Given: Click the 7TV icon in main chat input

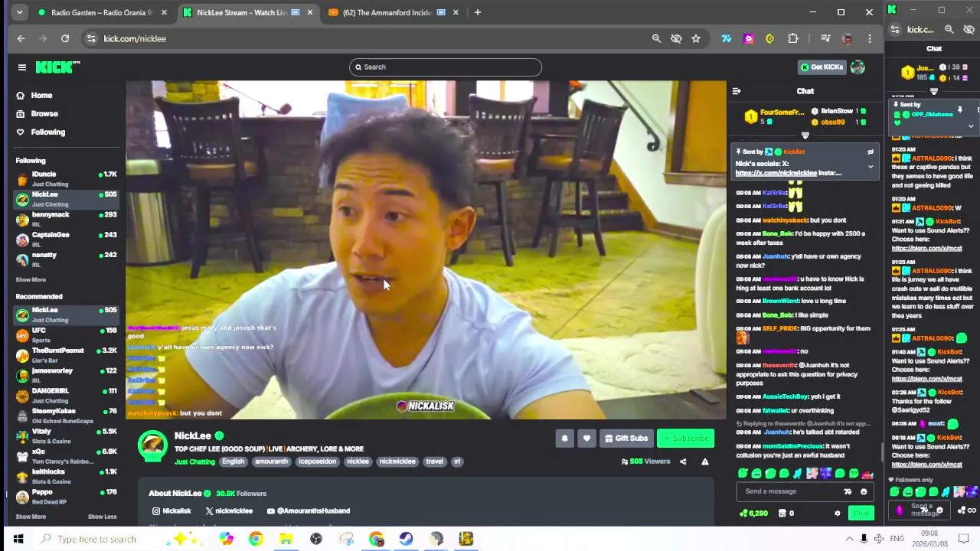Looking at the screenshot, I should click(x=848, y=492).
